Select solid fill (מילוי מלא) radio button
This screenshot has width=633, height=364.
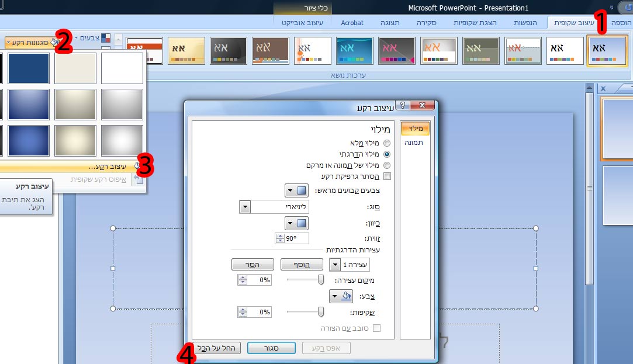click(x=387, y=143)
